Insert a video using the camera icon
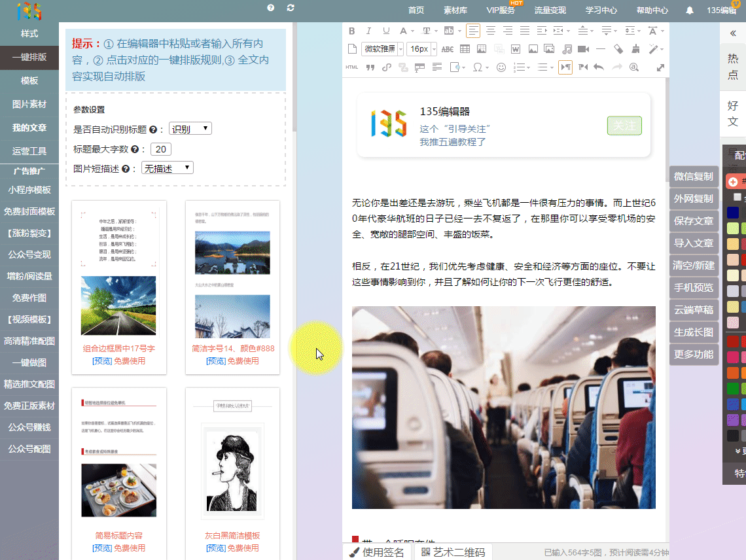 tap(584, 49)
